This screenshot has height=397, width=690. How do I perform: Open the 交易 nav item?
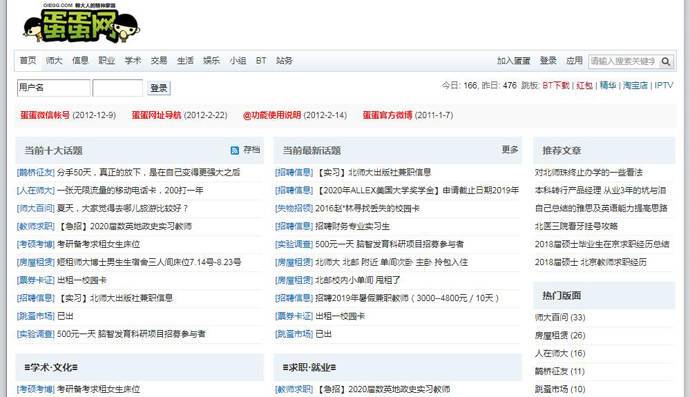point(159,60)
